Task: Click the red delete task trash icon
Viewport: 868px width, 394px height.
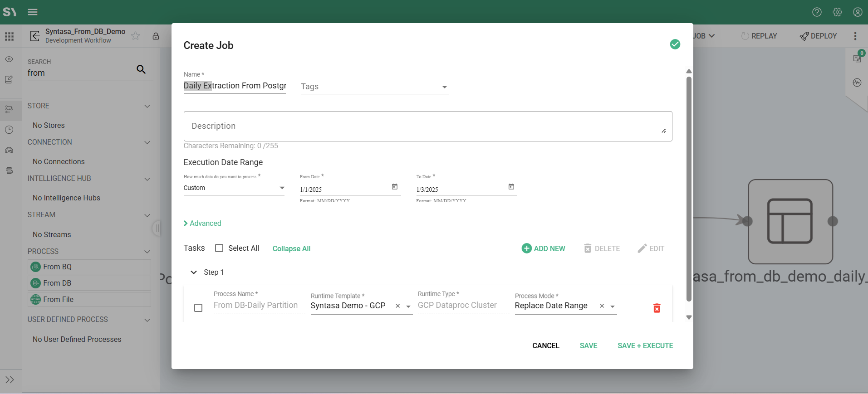Action: [657, 308]
